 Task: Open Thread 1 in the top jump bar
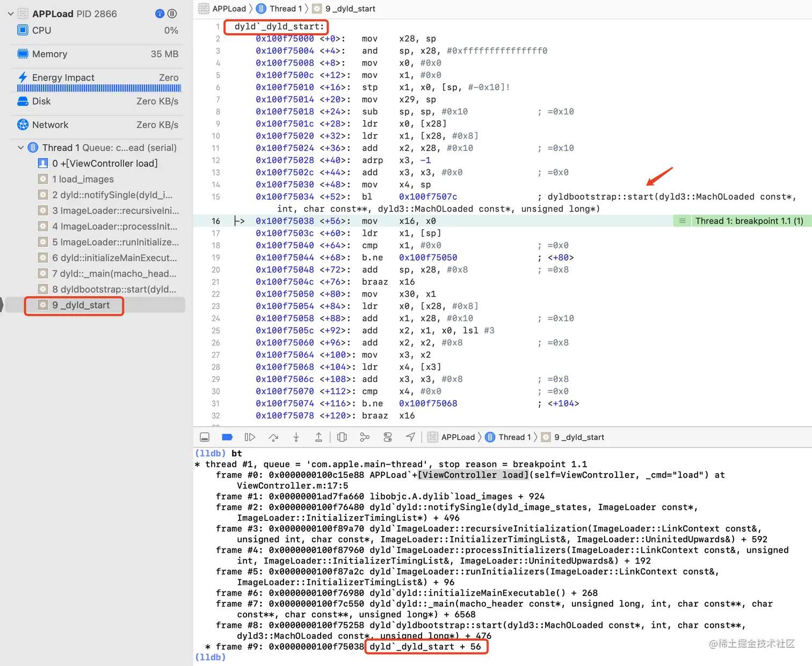[279, 9]
